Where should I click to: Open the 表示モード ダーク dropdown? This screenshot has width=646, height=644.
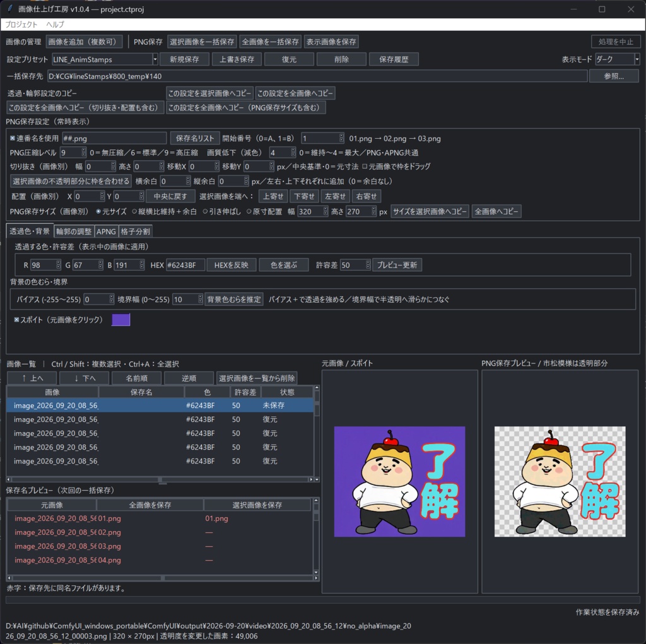tap(637, 59)
